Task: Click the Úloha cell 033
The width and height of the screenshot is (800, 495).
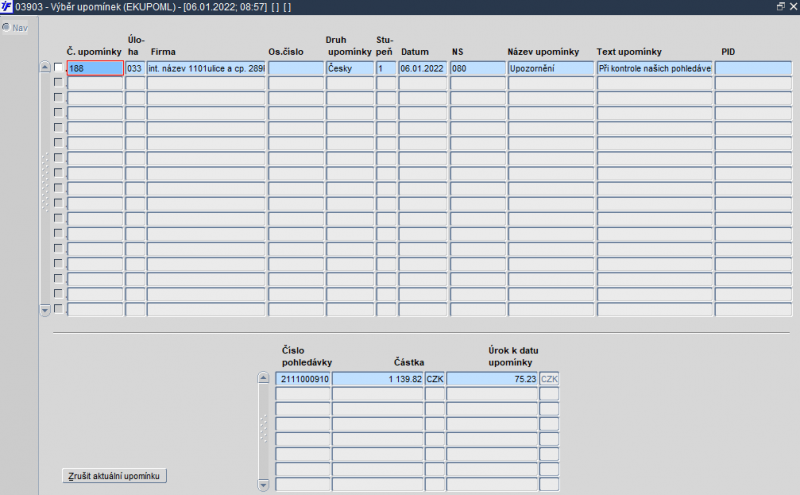Action: tap(135, 68)
